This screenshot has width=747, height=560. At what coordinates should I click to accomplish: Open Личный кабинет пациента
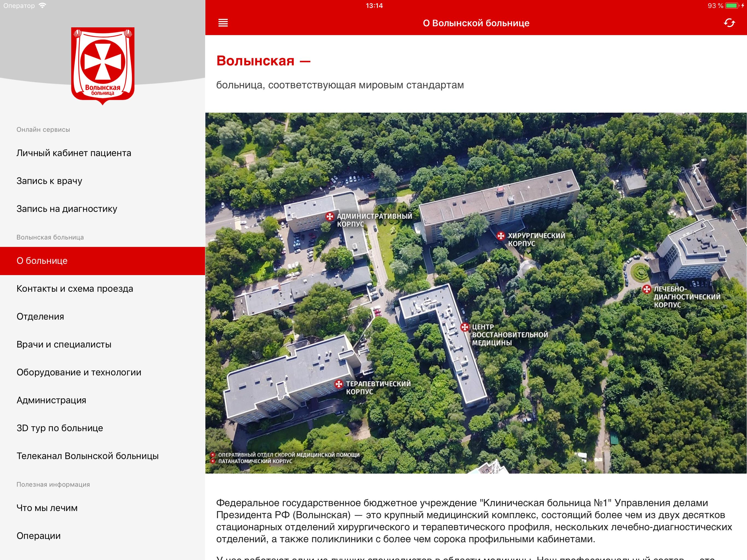coord(102,153)
